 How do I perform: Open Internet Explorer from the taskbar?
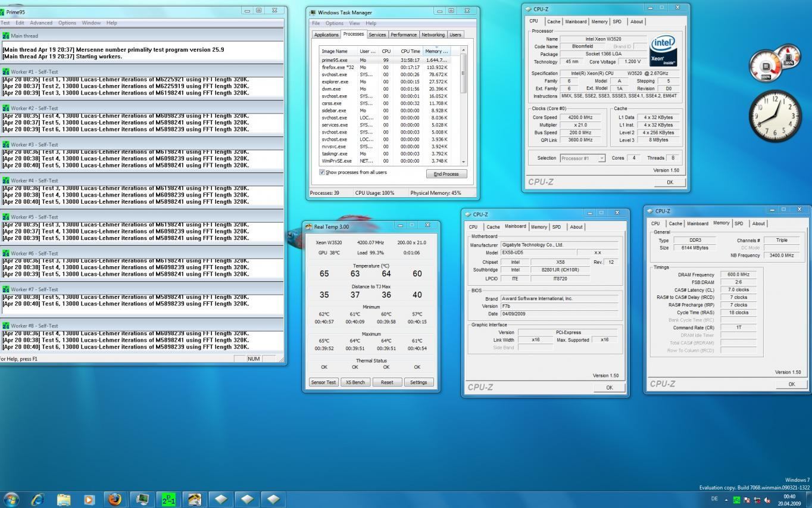tap(38, 499)
